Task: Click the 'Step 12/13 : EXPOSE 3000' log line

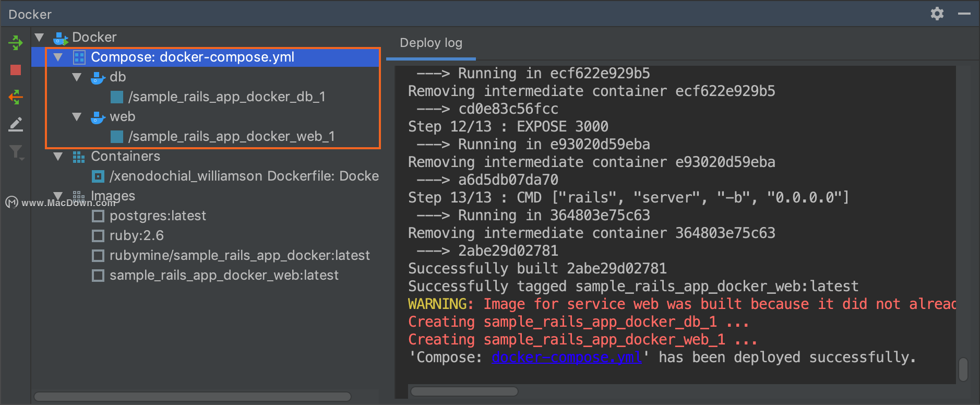Action: point(508,127)
